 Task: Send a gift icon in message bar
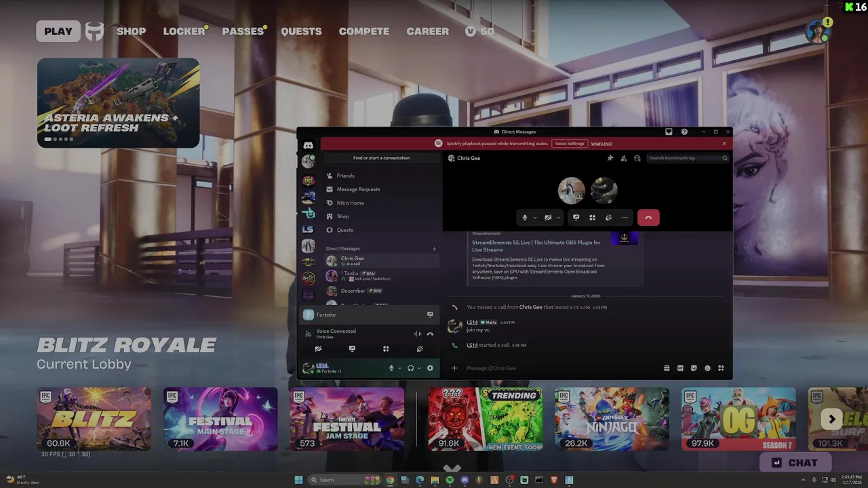coord(667,368)
